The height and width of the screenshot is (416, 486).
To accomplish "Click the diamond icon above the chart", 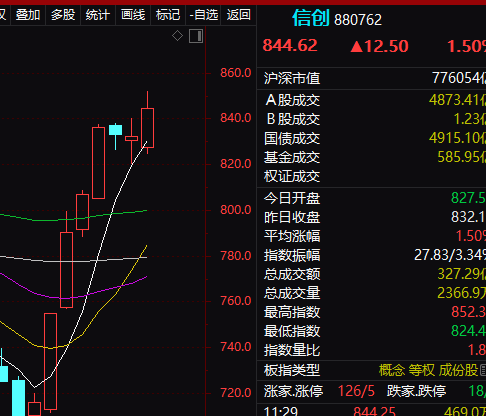I will tap(177, 36).
